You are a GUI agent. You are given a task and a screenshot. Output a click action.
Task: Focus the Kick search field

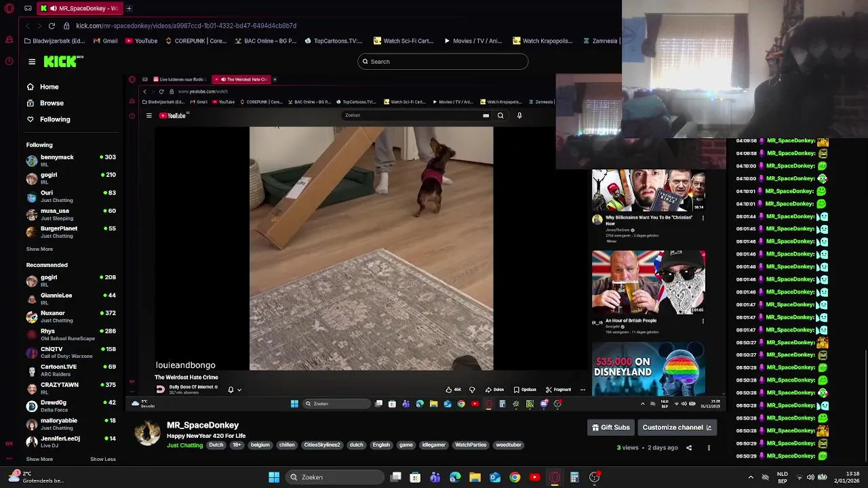click(443, 62)
